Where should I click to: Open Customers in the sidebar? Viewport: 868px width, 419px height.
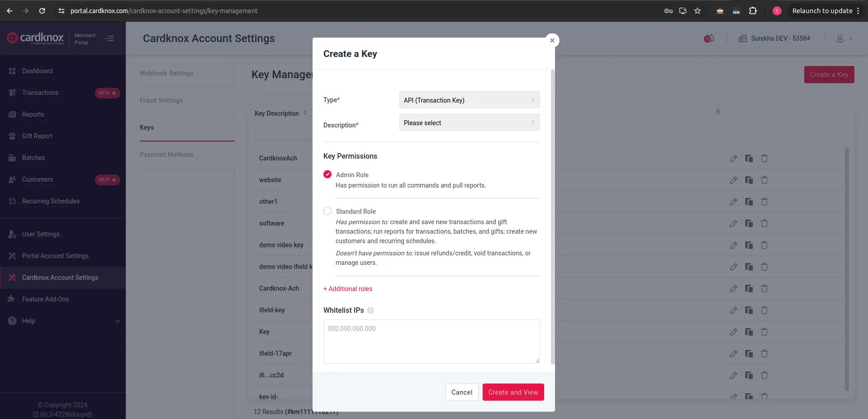tap(38, 179)
